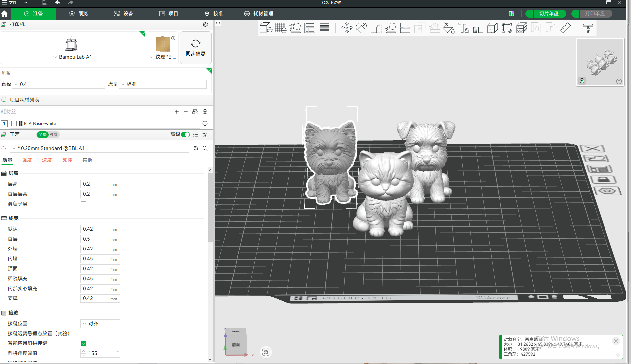
Task: Open 接缝位置 对齐 dropdown
Action: (100, 324)
